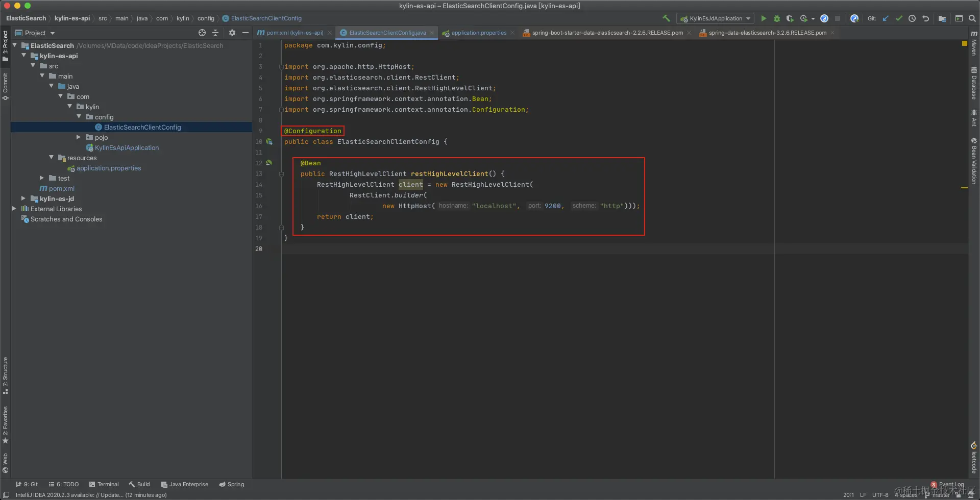The height and width of the screenshot is (500, 980).
Task: Open Project panel gear settings
Action: pos(232,33)
